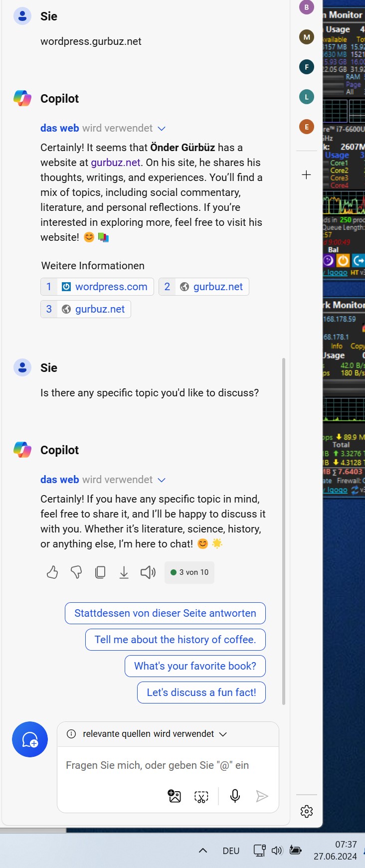Click the bold name 'Önder Gürbüz'
This screenshot has height=868, width=365.
point(182,148)
